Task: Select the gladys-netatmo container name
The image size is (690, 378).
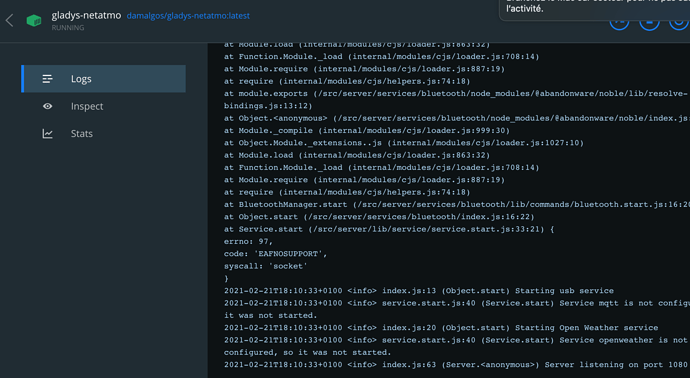Action: click(86, 15)
